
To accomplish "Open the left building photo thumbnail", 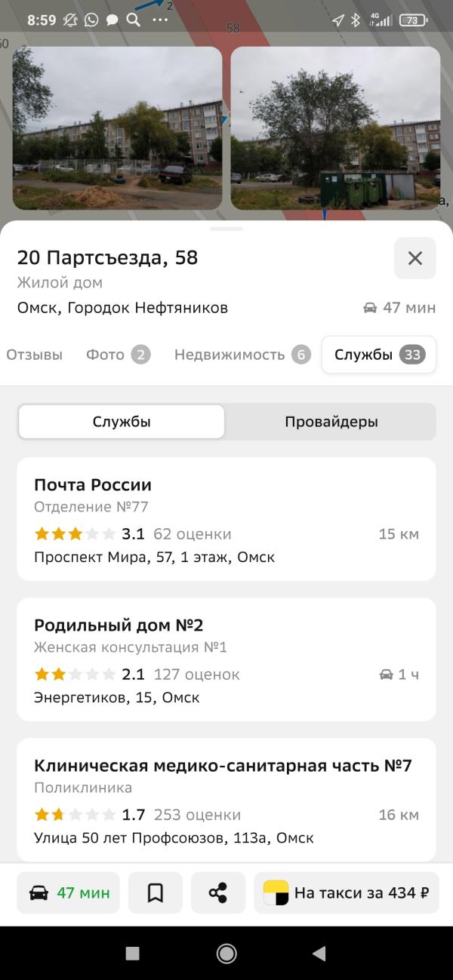I will click(117, 128).
